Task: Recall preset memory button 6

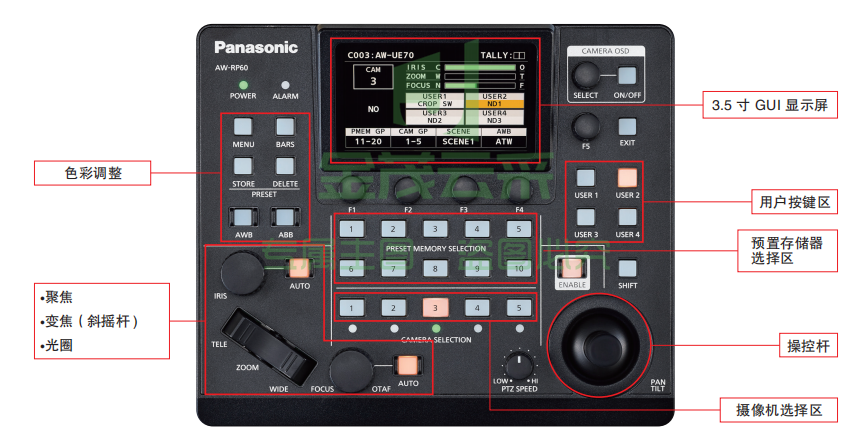Action: (351, 268)
